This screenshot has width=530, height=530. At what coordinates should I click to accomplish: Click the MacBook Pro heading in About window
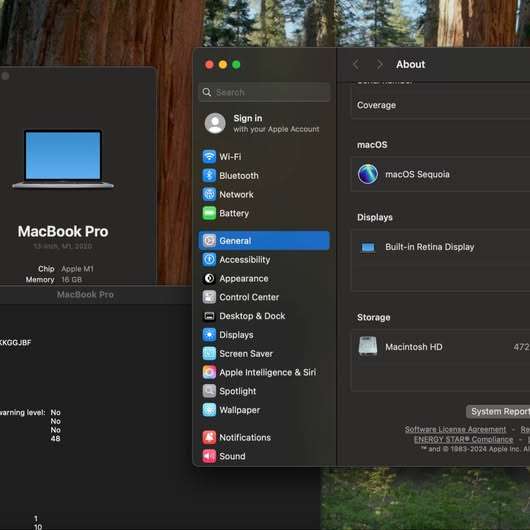(x=63, y=232)
